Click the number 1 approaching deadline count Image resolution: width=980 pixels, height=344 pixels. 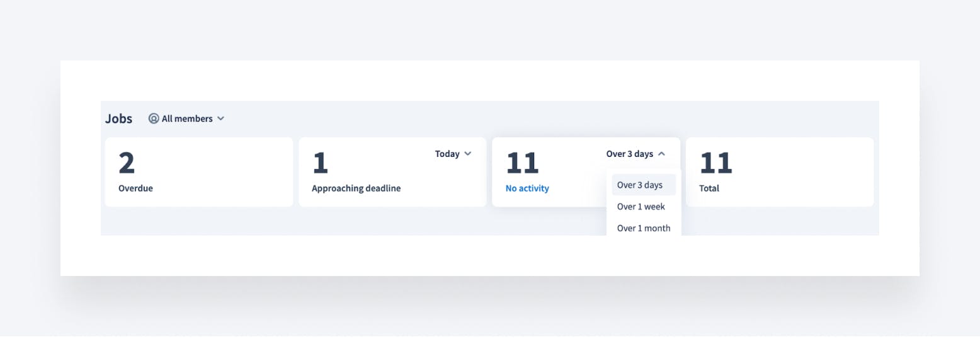pos(320,163)
